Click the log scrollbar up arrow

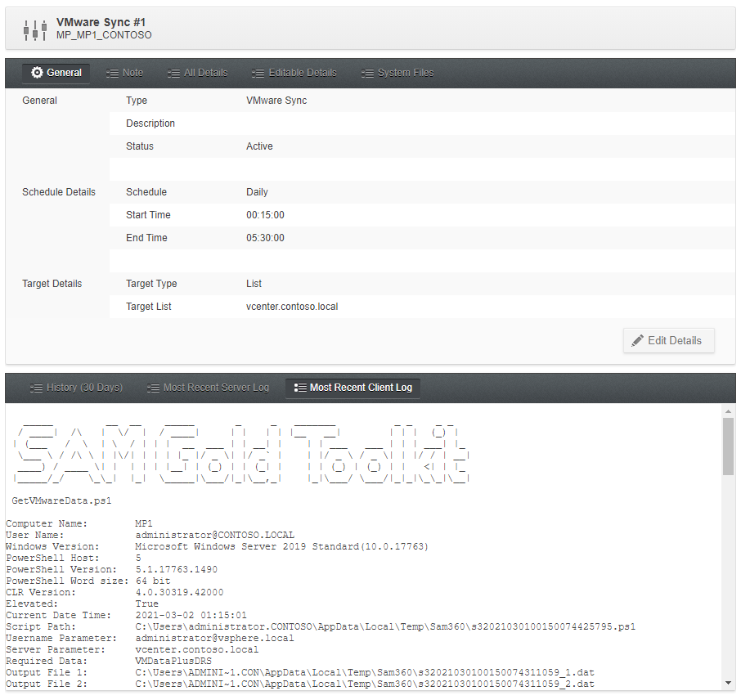coord(728,411)
